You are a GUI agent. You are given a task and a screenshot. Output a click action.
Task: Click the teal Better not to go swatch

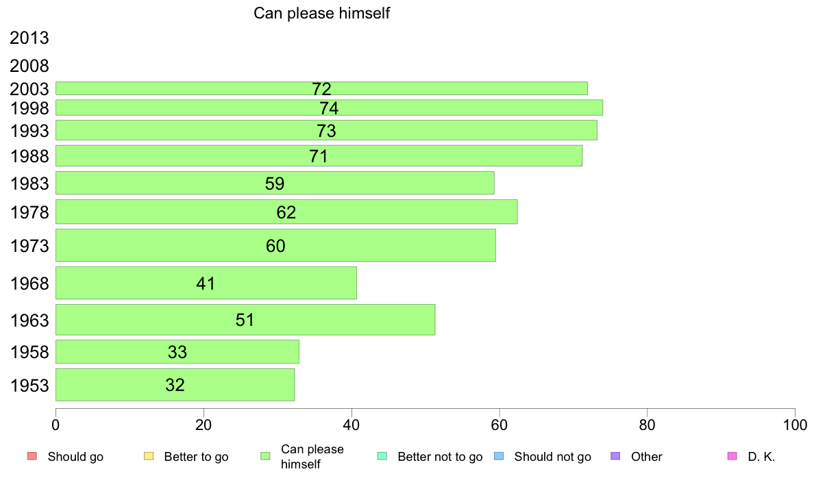coord(382,456)
